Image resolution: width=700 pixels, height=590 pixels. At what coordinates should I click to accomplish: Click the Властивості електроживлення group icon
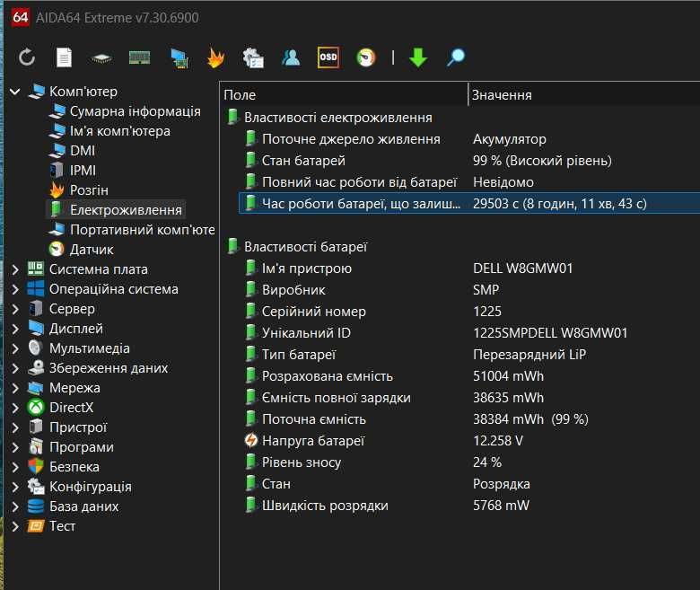[x=232, y=117]
